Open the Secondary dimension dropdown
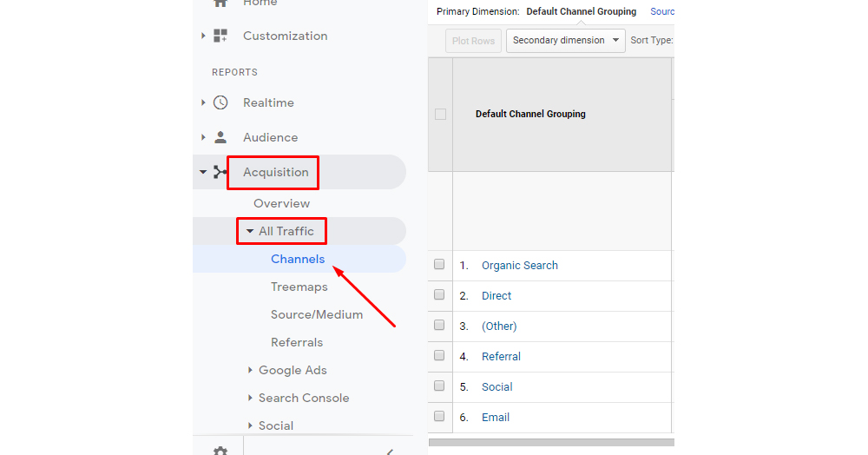868x455 pixels. point(565,41)
